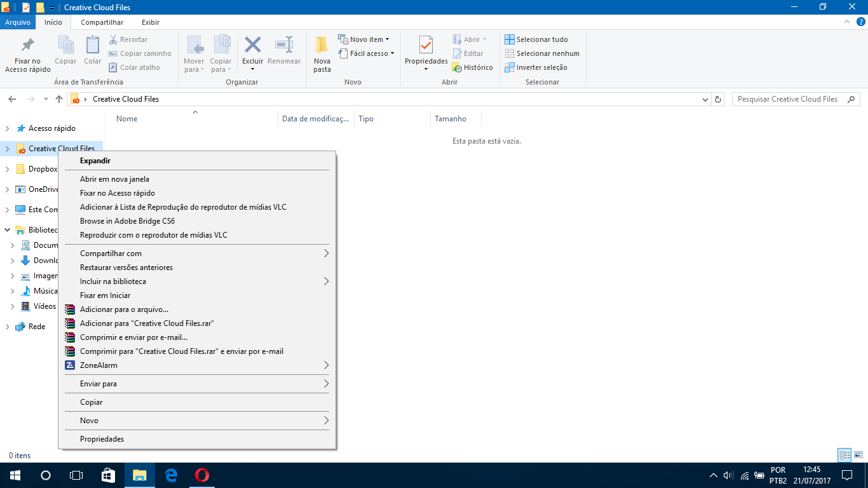Screen dimensions: 868x488
Task: Click the Mover para icon
Action: 194,45
